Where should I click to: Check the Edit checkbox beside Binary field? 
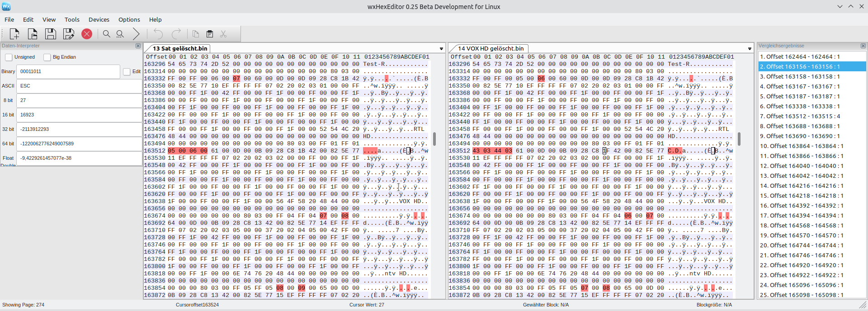coord(127,72)
